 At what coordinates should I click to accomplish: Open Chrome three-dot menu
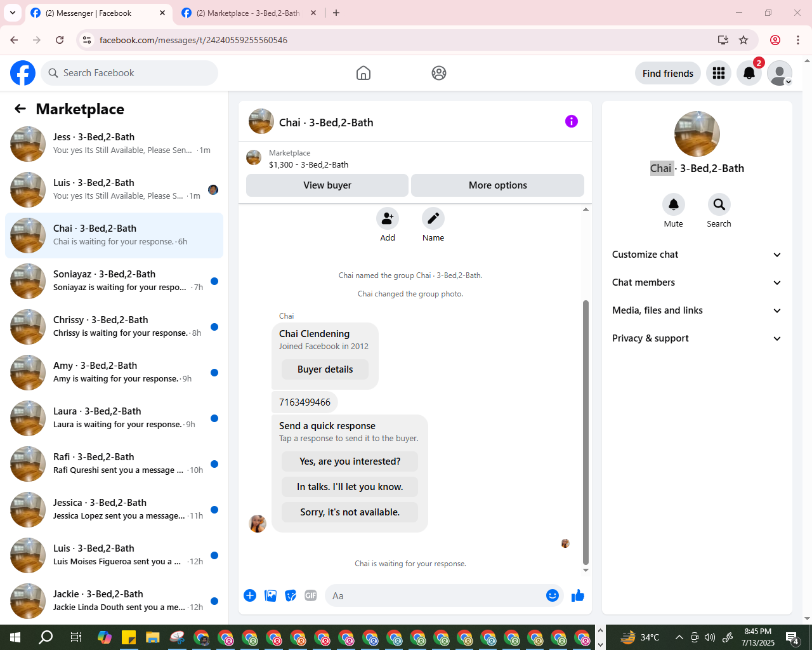tap(798, 40)
